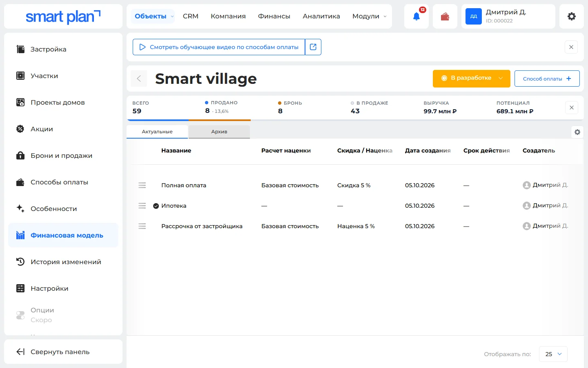Click the Рассрочка от застройщика name

(x=202, y=226)
